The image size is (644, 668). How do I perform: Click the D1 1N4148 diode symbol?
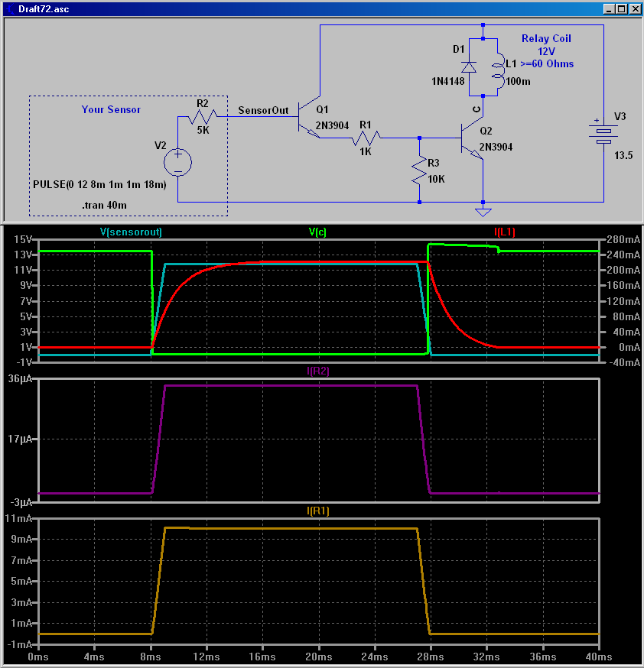[x=469, y=67]
